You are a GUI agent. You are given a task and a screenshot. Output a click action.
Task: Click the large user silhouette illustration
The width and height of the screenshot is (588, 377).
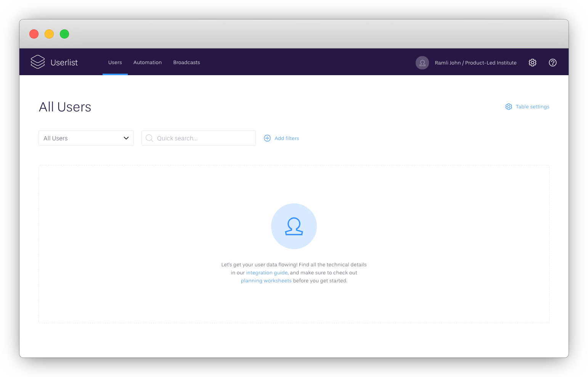294,226
